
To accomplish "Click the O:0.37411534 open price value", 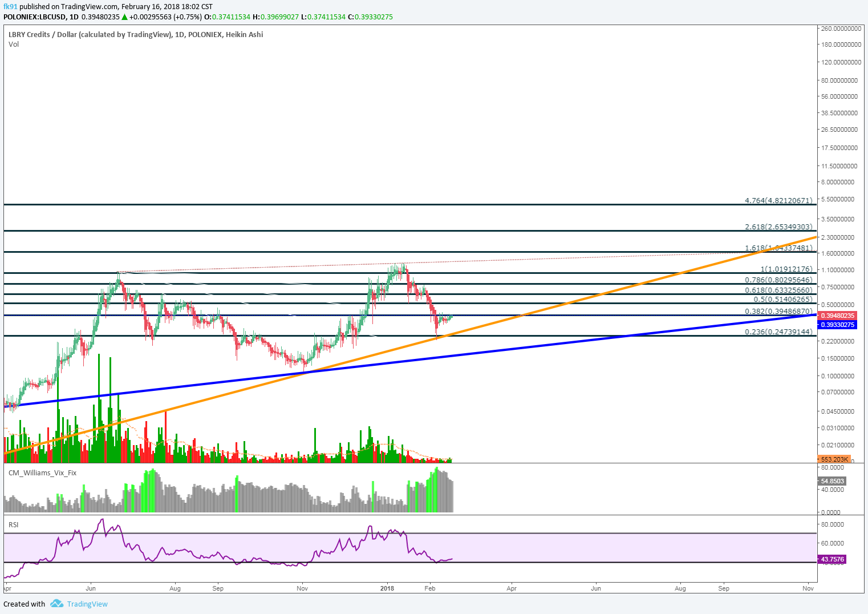I will [228, 17].
